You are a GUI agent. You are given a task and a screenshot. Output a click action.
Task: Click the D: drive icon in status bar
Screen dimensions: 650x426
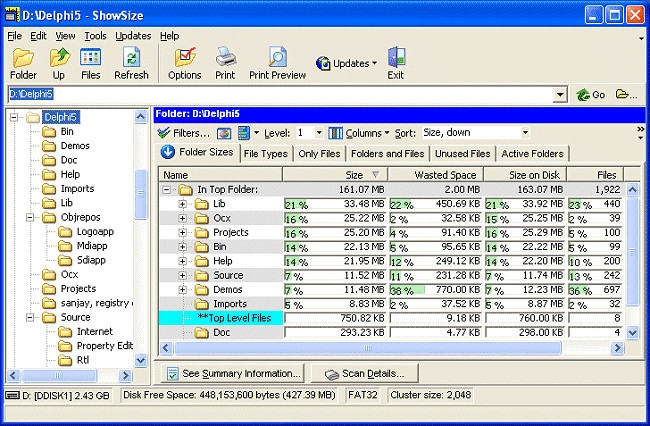pos(12,395)
